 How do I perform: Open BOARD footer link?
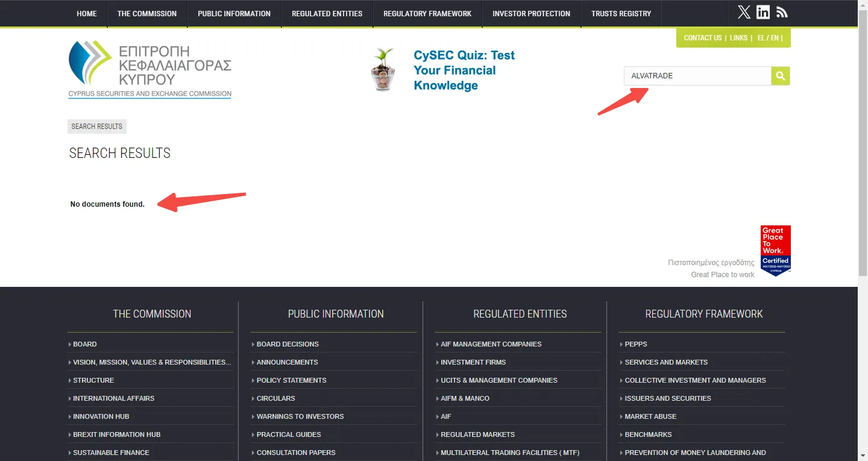(x=85, y=344)
